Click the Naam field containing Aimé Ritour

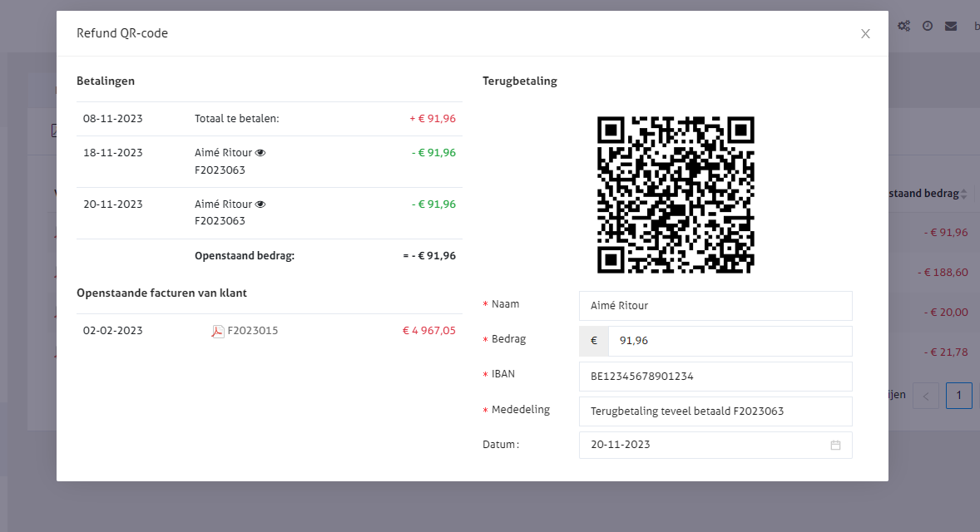[x=715, y=306]
